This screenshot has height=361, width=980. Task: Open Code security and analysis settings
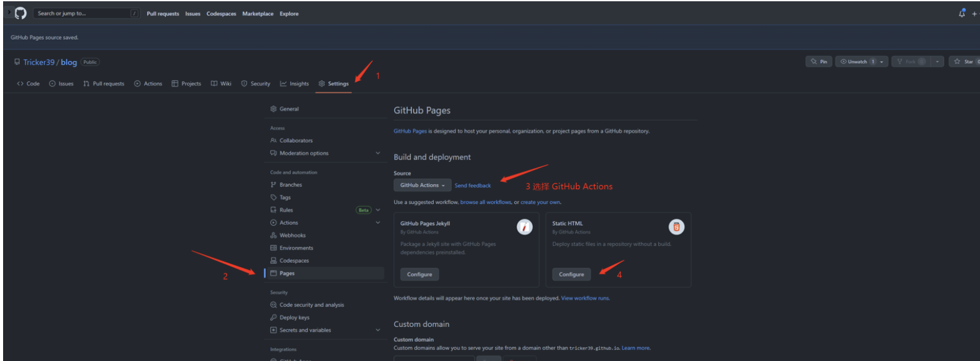pos(311,305)
